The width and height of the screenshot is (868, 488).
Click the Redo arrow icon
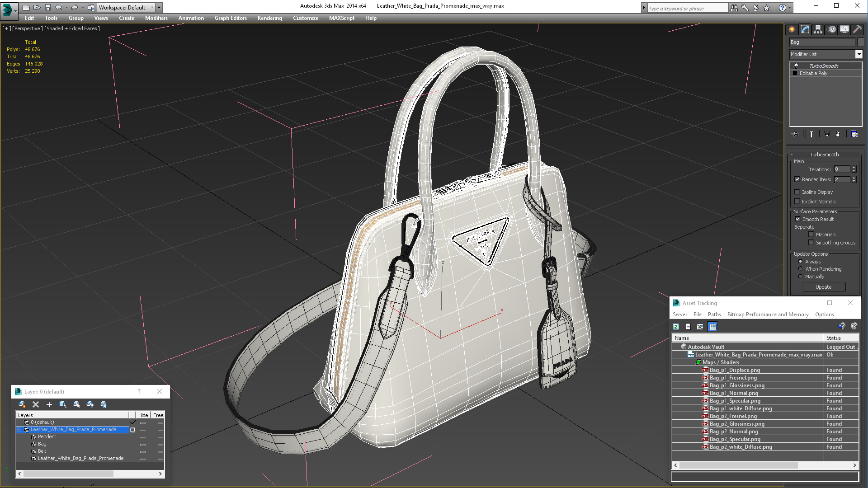click(x=75, y=8)
